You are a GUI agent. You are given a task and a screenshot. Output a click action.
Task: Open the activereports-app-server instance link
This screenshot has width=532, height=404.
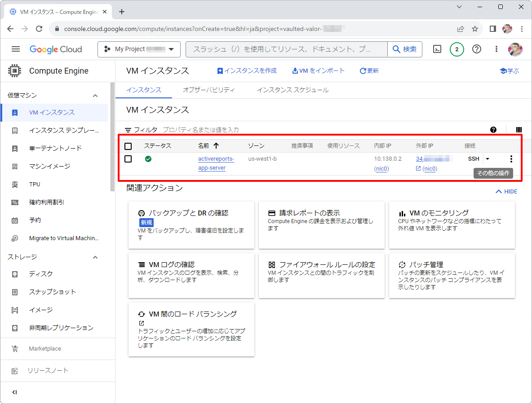(216, 163)
